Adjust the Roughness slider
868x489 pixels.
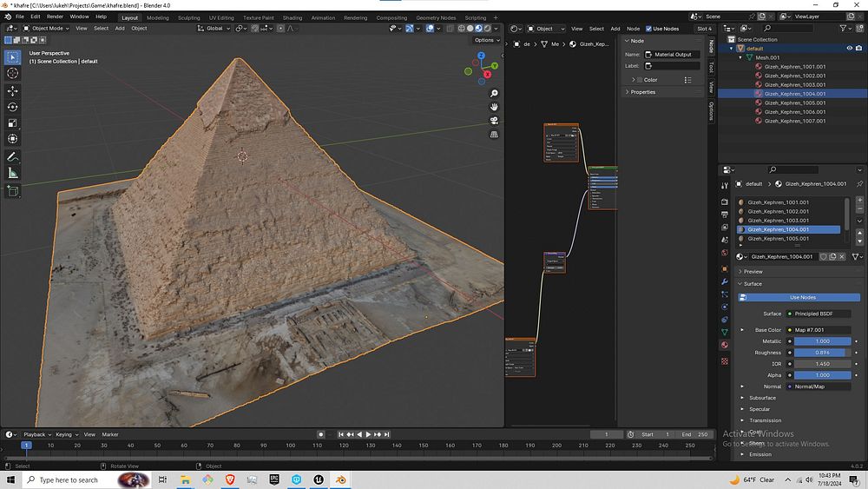pos(822,353)
